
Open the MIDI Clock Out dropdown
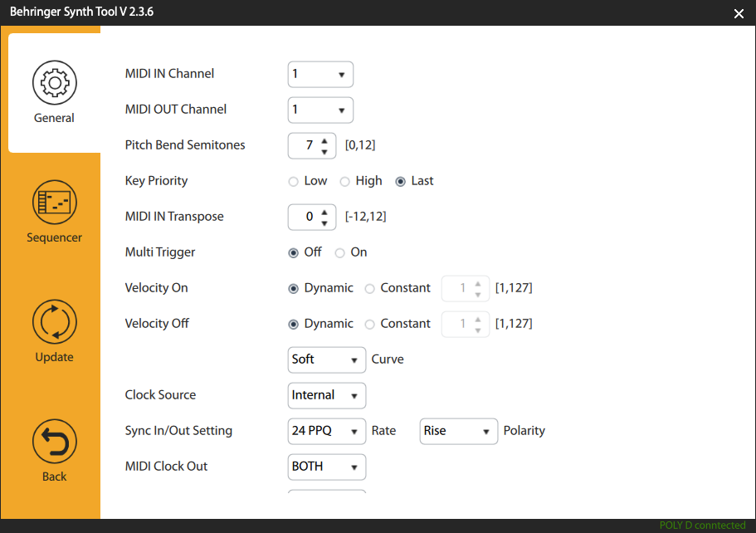(x=327, y=467)
